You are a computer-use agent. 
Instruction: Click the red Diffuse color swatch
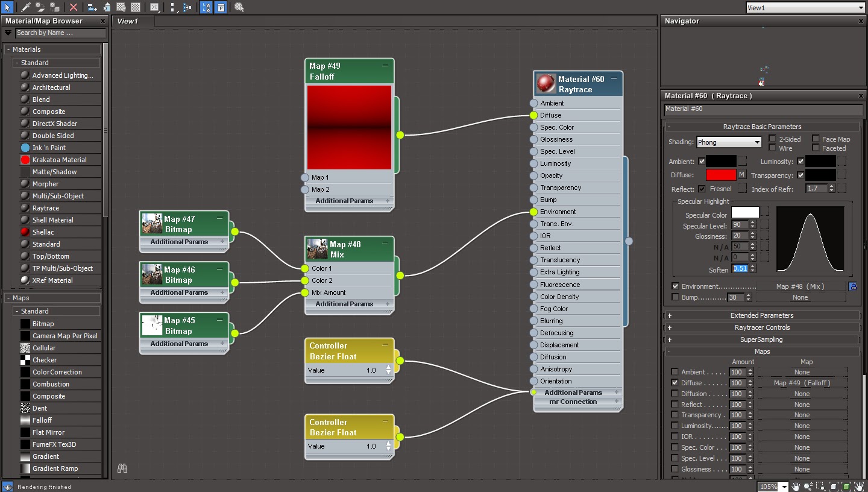tap(721, 175)
